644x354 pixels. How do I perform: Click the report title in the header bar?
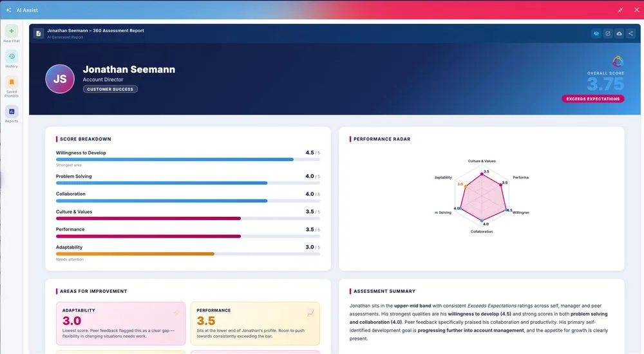95,30
